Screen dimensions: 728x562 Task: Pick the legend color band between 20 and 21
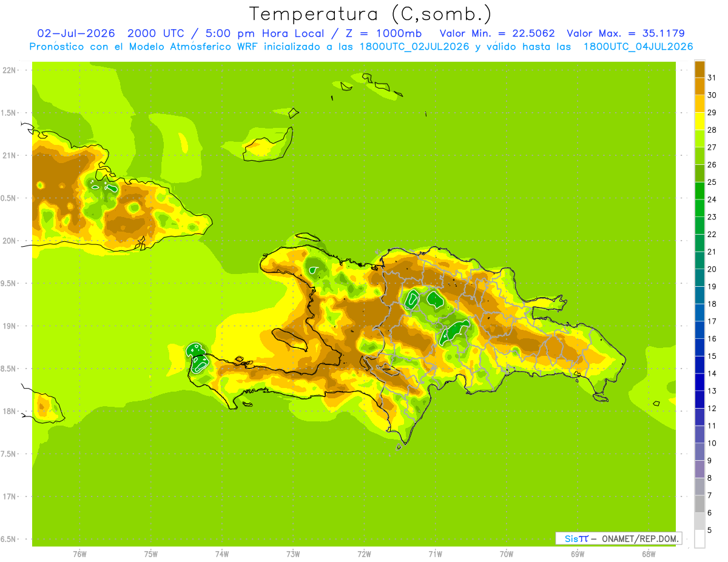(699, 260)
